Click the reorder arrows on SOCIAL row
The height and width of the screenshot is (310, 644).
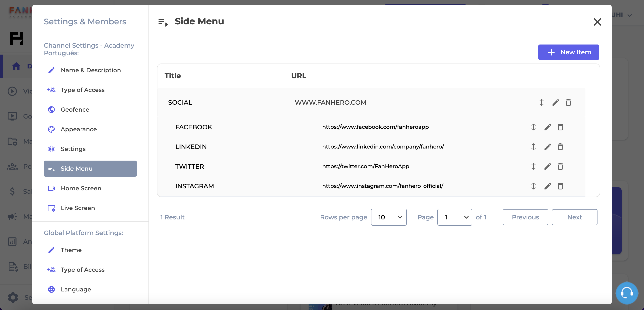click(542, 102)
